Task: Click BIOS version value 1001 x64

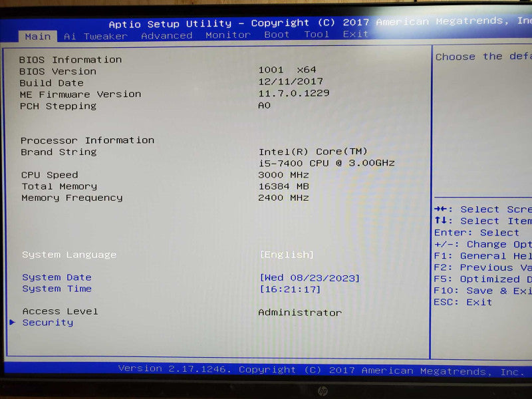Action: pyautogui.click(x=287, y=70)
